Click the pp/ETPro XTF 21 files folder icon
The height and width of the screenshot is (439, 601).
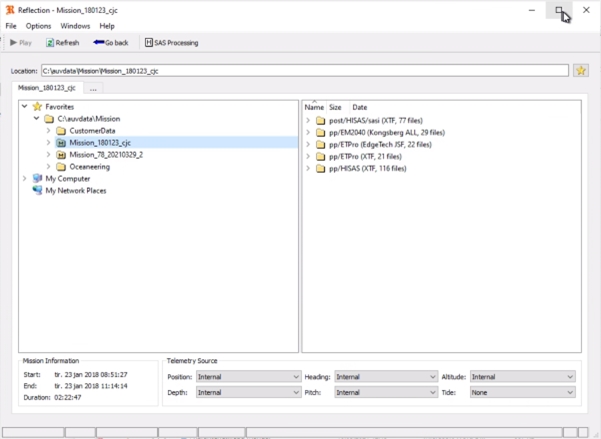coord(320,157)
